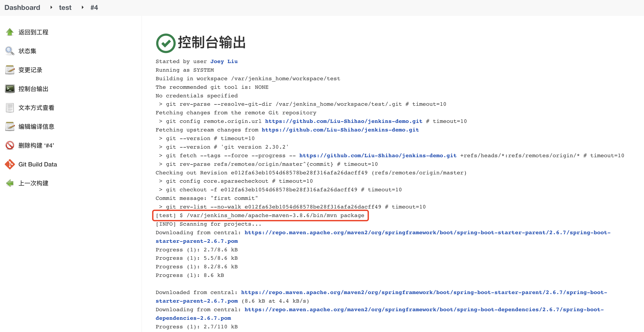Expand the arrow after Dashboard breadcrumb
644x332 pixels.
[x=51, y=8]
